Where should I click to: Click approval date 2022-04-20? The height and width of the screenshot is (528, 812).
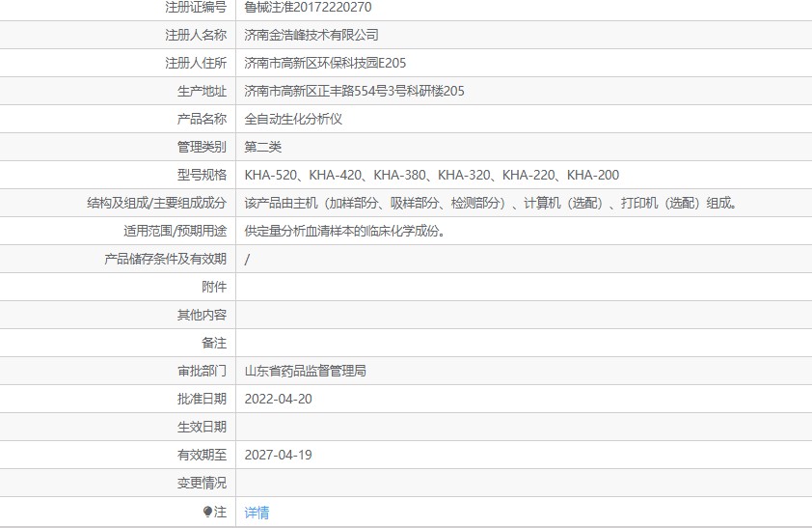(x=278, y=399)
